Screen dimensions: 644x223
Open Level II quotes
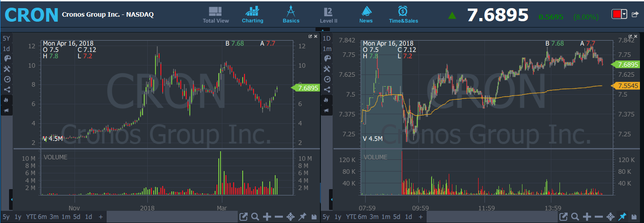click(329, 15)
